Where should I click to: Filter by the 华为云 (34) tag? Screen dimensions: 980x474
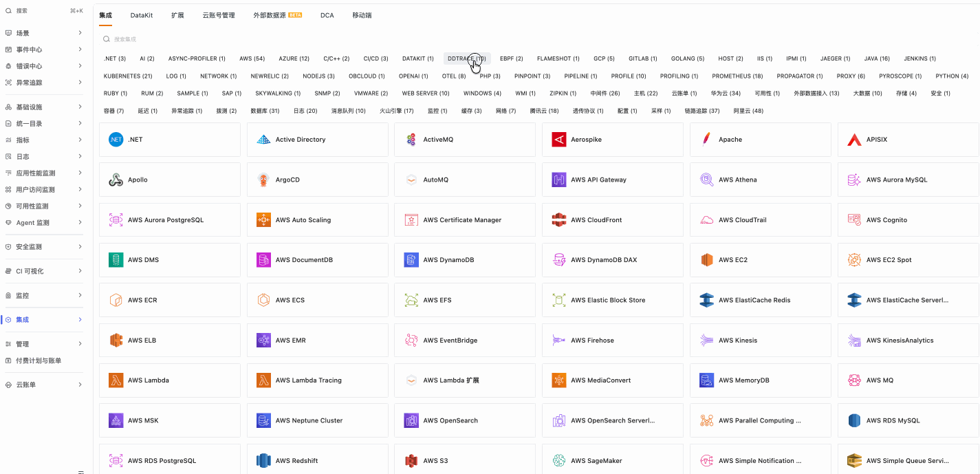pos(726,94)
